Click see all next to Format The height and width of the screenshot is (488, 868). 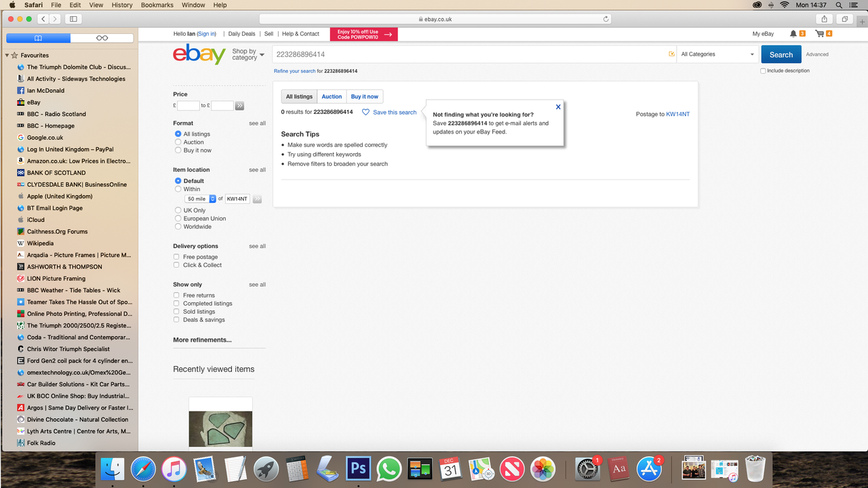click(x=257, y=123)
